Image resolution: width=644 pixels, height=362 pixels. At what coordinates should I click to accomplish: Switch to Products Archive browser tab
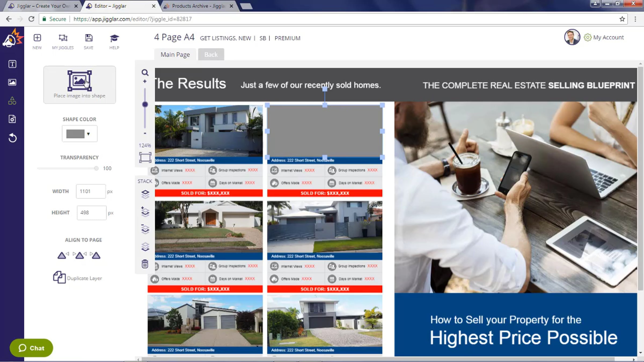[x=198, y=6]
